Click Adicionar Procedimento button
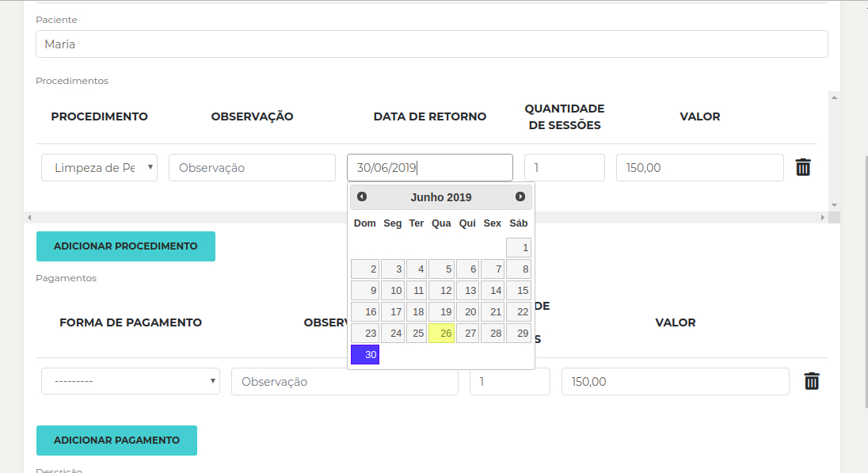This screenshot has height=473, width=868. click(x=126, y=246)
